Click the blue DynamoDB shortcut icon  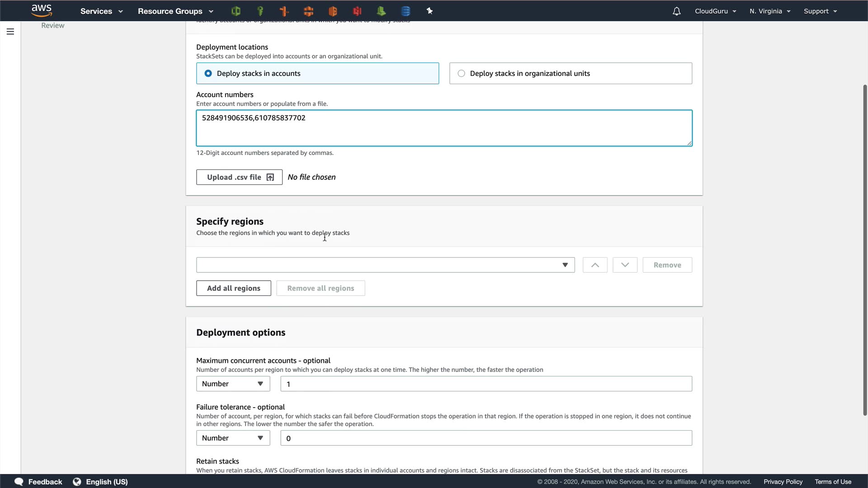point(406,11)
